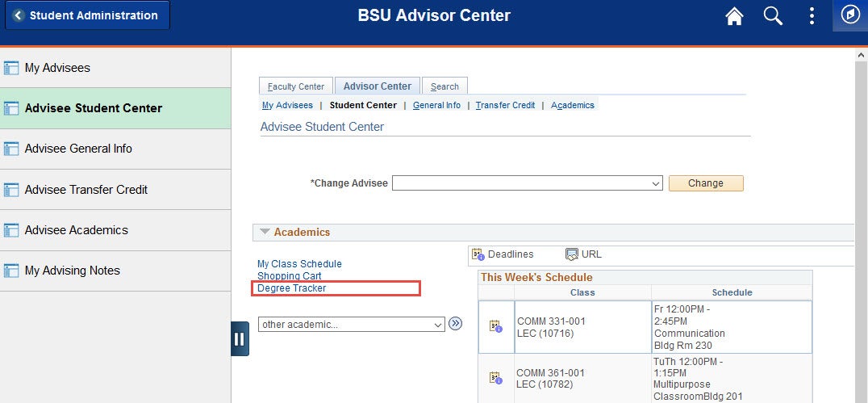Image resolution: width=868 pixels, height=403 pixels.
Task: Open the Transfer Credit subtab link
Action: point(506,105)
